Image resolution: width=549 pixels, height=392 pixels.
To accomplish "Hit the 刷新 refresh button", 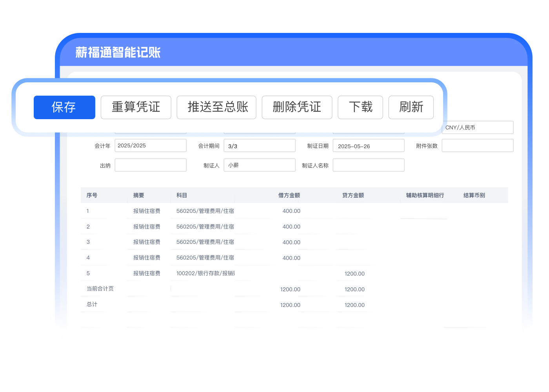I will [x=411, y=107].
